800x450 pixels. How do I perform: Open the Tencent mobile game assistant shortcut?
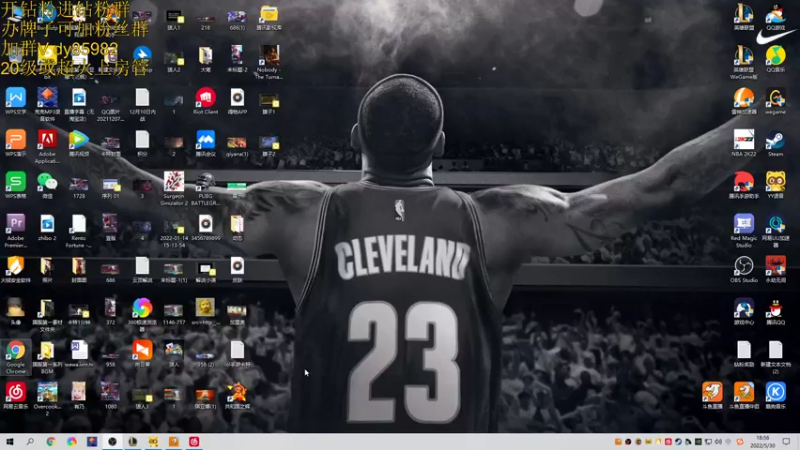tap(743, 185)
